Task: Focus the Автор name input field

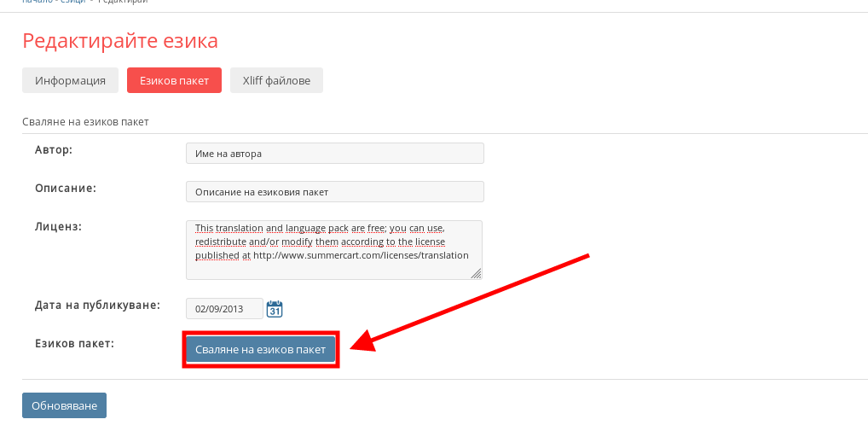Action: pyautogui.click(x=334, y=154)
